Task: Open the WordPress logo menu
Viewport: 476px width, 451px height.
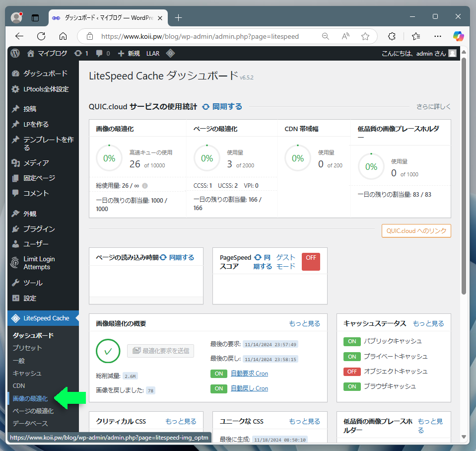Action: point(15,54)
